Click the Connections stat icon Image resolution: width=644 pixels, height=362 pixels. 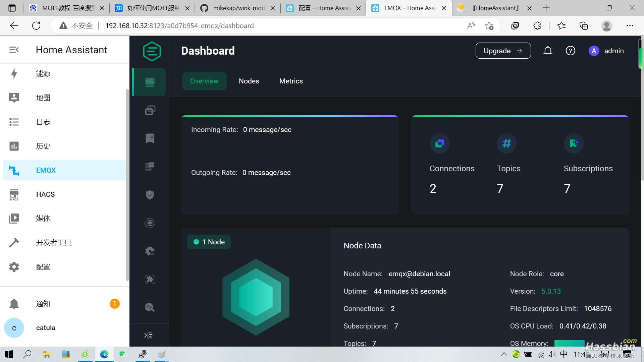coord(440,143)
